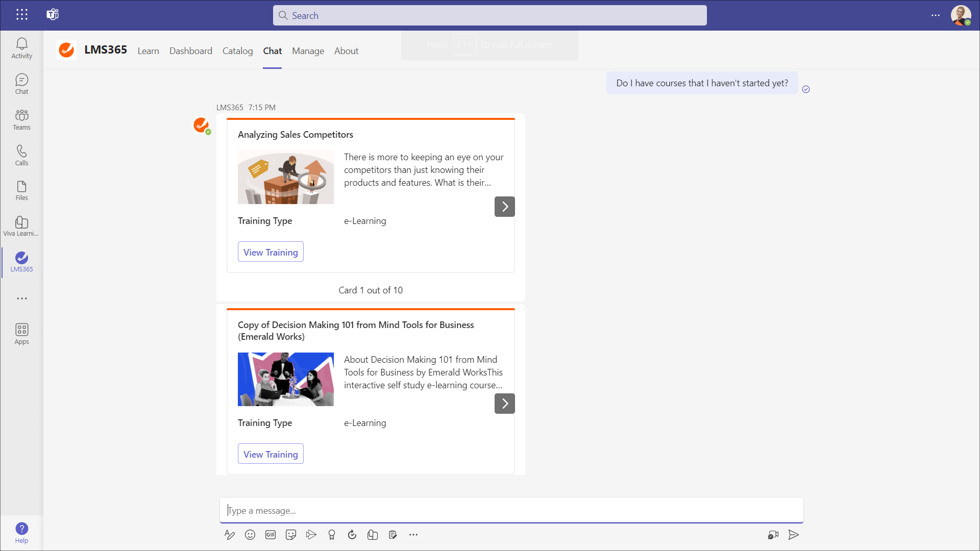Screen dimensions: 980x551
Task: Open the GIF picker
Action: 271,535
